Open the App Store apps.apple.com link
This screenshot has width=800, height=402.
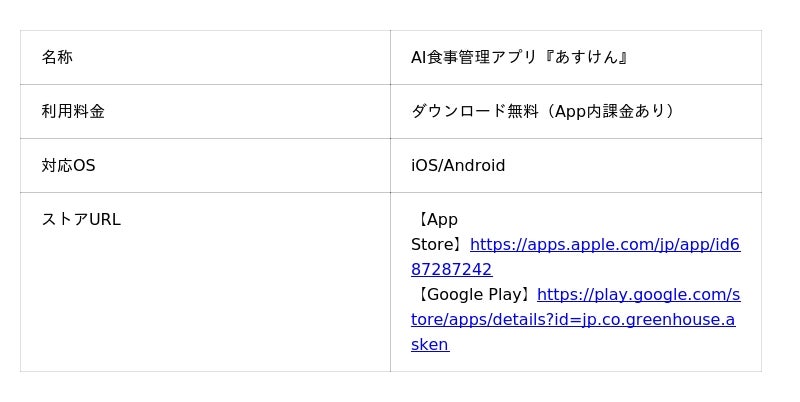point(604,245)
